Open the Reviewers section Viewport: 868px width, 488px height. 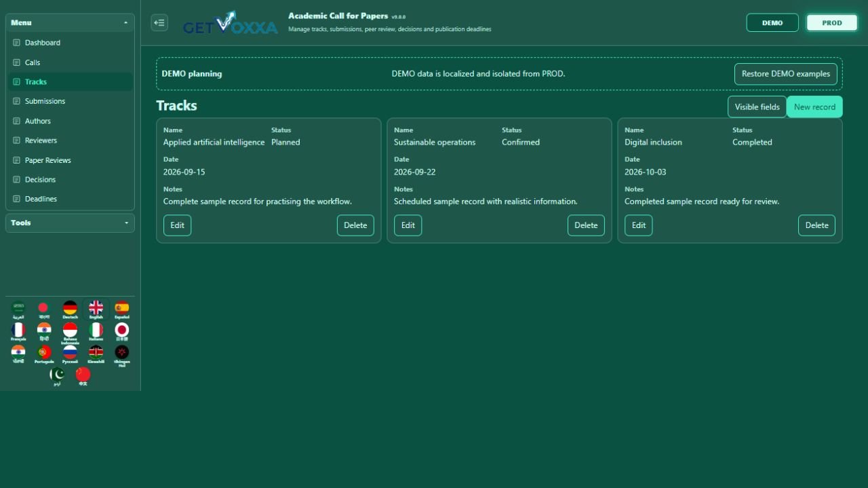click(x=70, y=140)
